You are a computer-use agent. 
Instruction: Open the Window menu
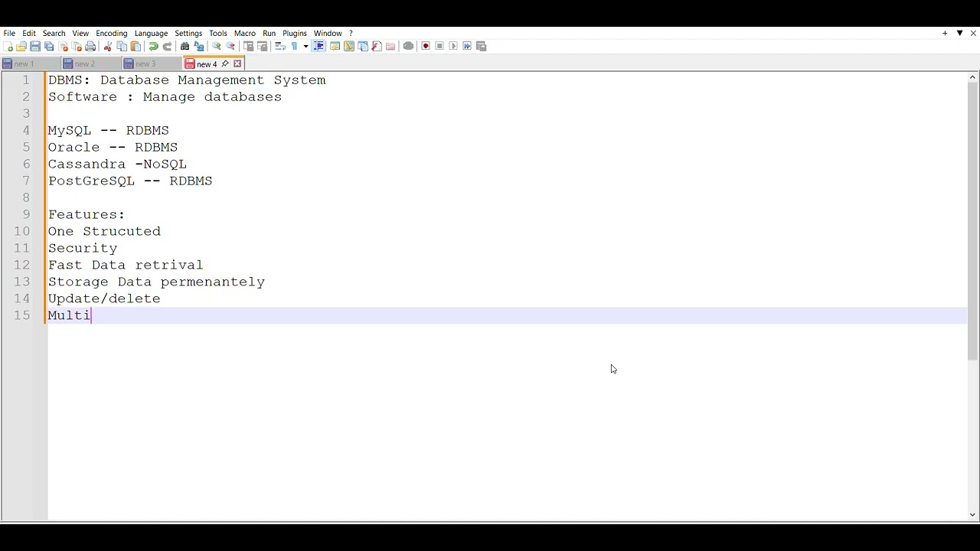tap(328, 33)
